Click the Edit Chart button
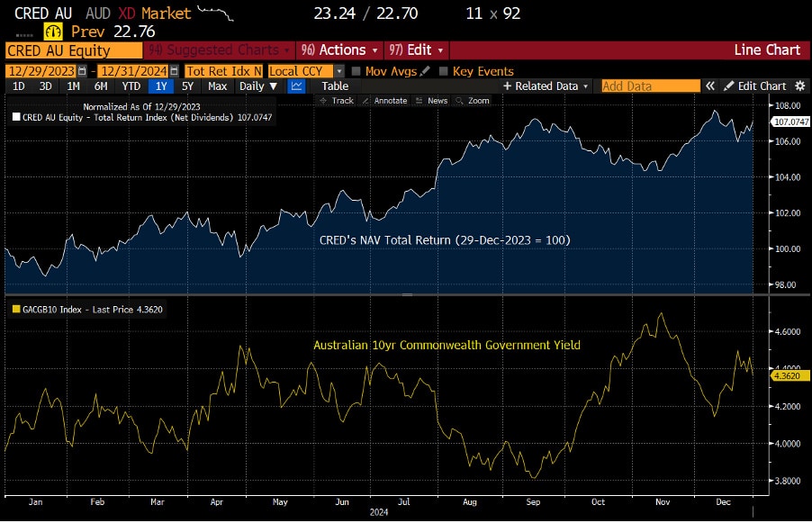This screenshot has width=812, height=523. [755, 86]
